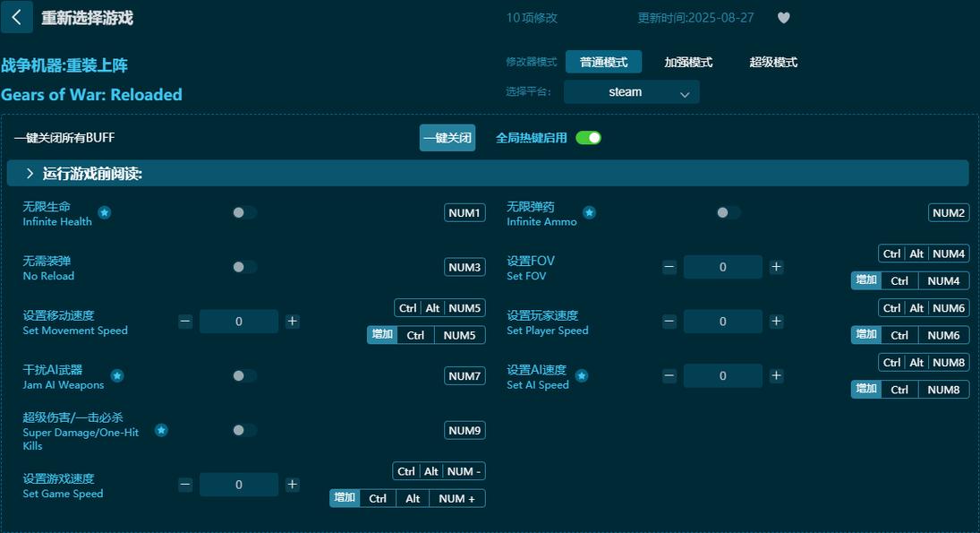Click 增加 Ctrl NUM8 increase hotkey

pyautogui.click(x=910, y=390)
